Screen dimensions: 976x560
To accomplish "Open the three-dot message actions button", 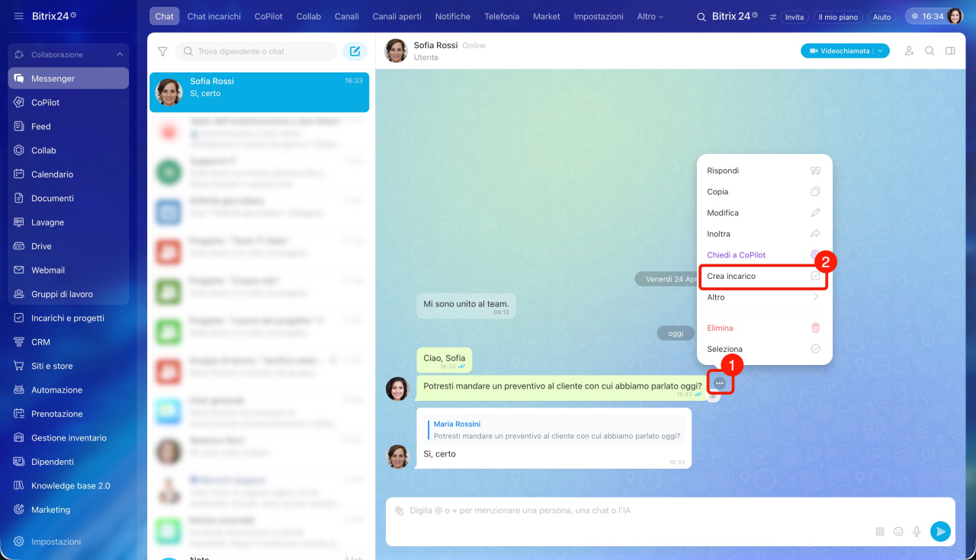I will 720,383.
